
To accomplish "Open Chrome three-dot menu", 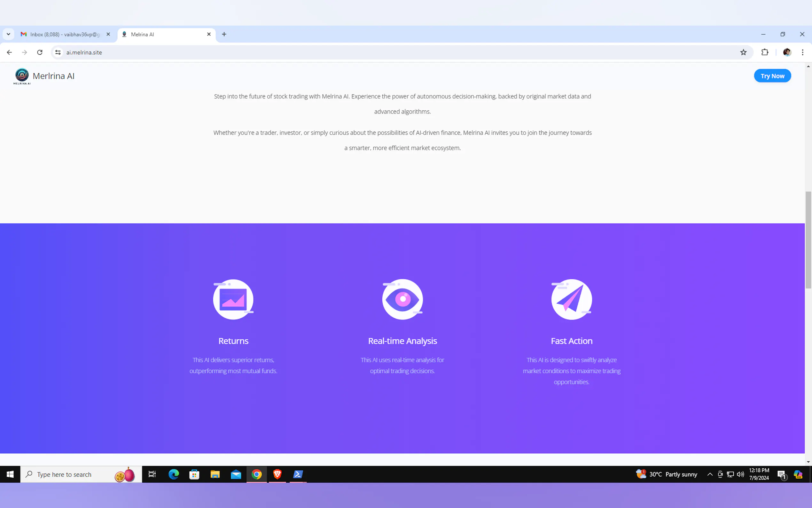I will click(x=803, y=52).
